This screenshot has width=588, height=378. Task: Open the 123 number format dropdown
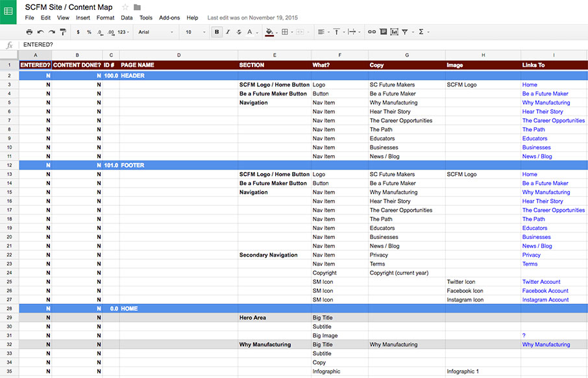pos(123,32)
